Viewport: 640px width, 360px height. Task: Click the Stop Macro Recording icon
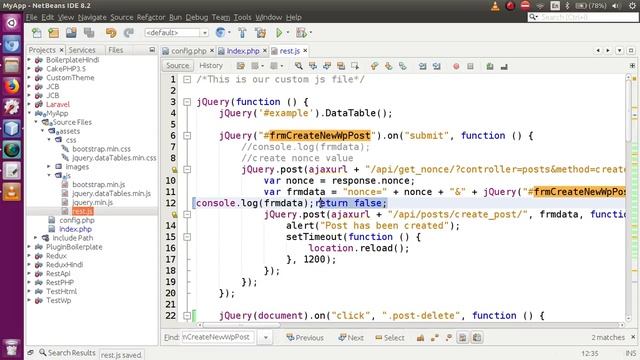click(x=470, y=66)
